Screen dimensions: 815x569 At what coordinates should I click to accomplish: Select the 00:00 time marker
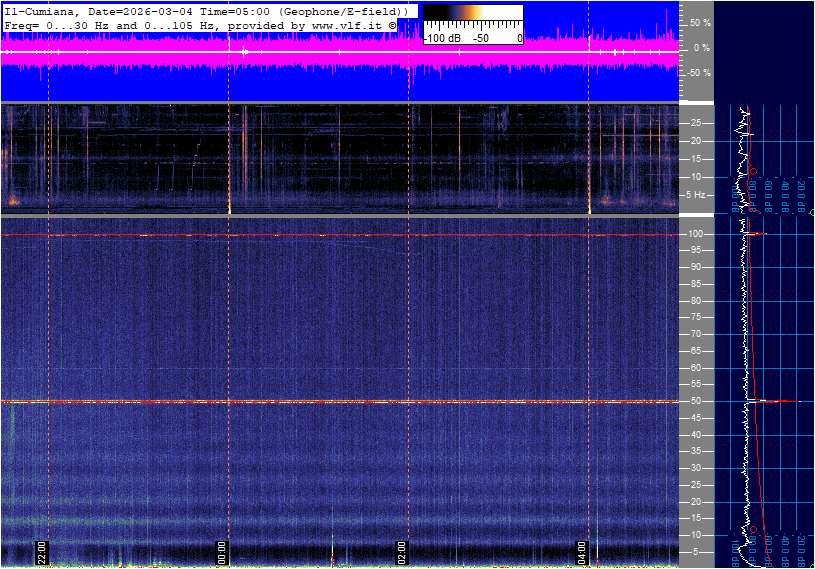pos(222,551)
